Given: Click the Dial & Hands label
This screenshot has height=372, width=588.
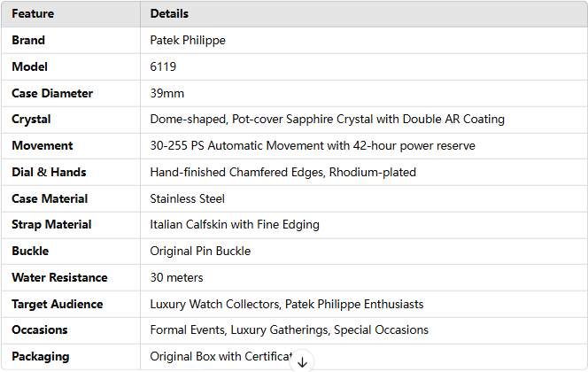Looking at the screenshot, I should pyautogui.click(x=49, y=172).
